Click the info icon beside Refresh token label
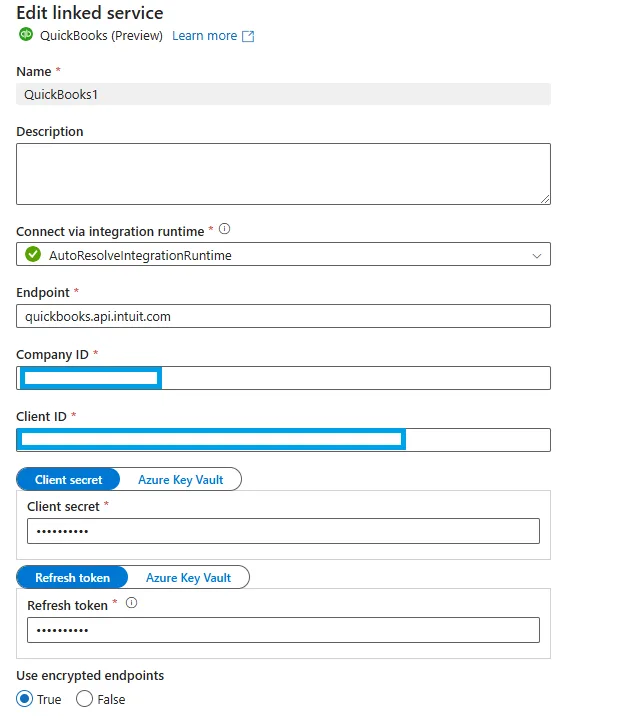 coord(131,603)
